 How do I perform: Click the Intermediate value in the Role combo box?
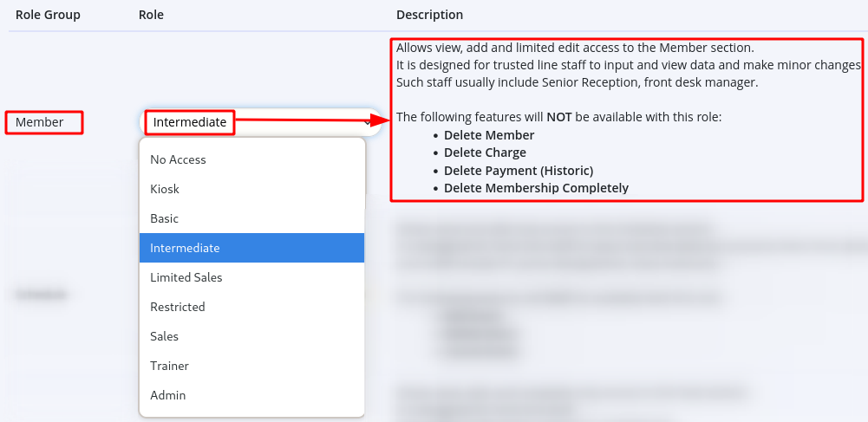(x=190, y=123)
